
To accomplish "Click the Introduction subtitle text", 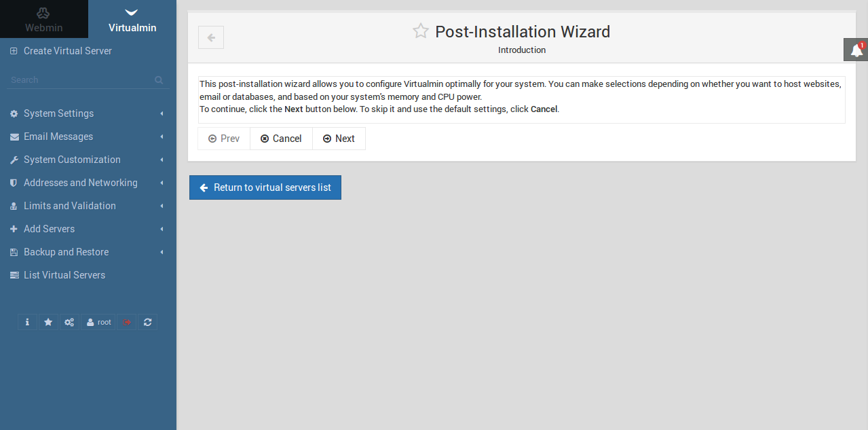I will 522,50.
